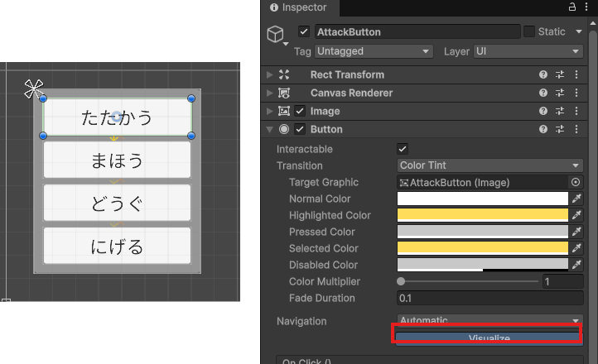Select the まほう button in scene

pyautogui.click(x=117, y=160)
